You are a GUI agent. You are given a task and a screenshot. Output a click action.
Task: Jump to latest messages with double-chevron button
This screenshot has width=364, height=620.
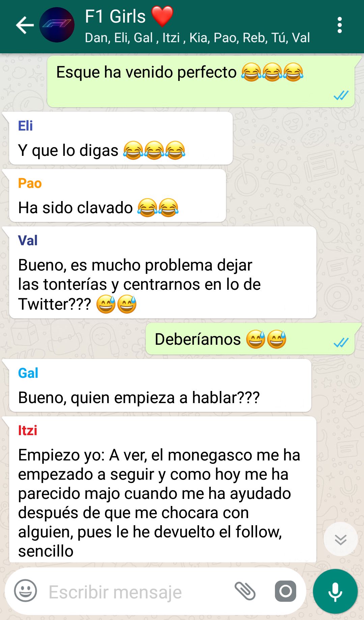[340, 539]
